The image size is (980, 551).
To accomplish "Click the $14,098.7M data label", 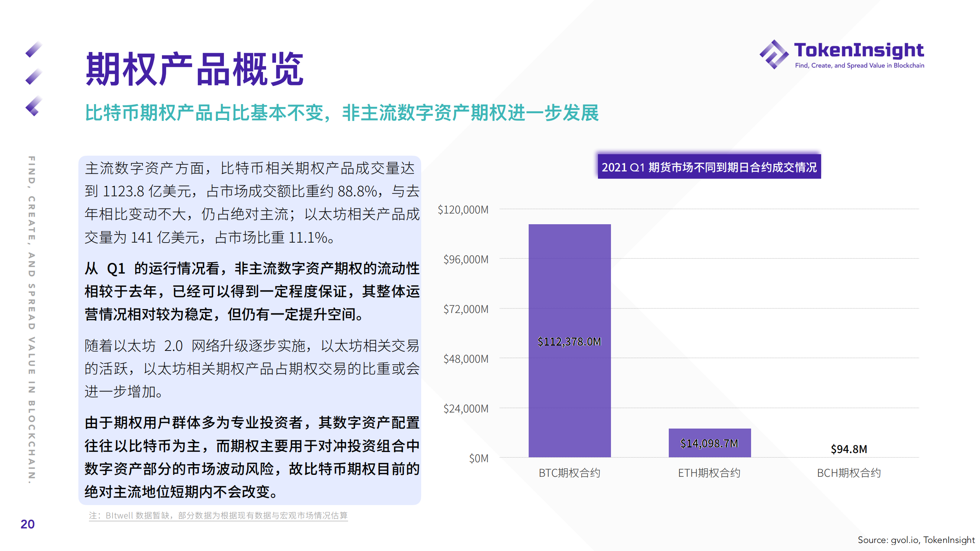I will (709, 443).
